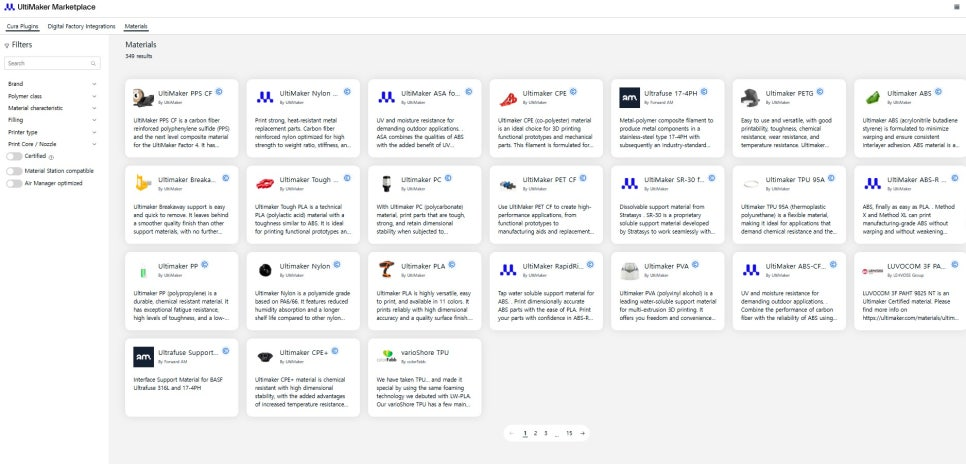Expand the Printer type filter
This screenshot has height=464, width=966.
52,132
